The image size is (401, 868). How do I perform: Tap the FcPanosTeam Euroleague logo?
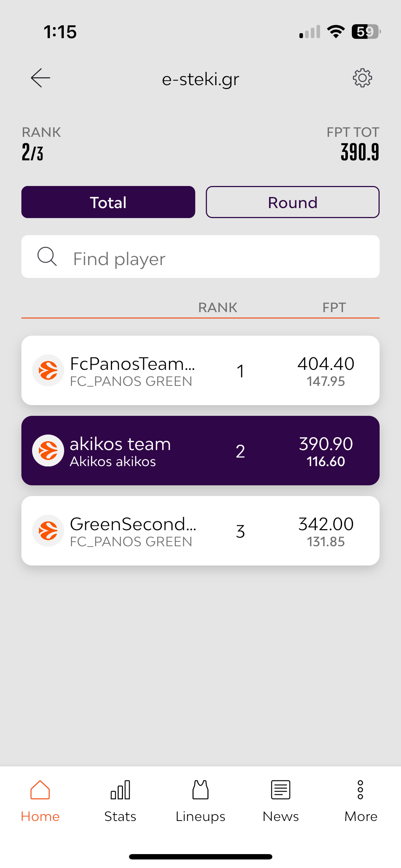[48, 370]
